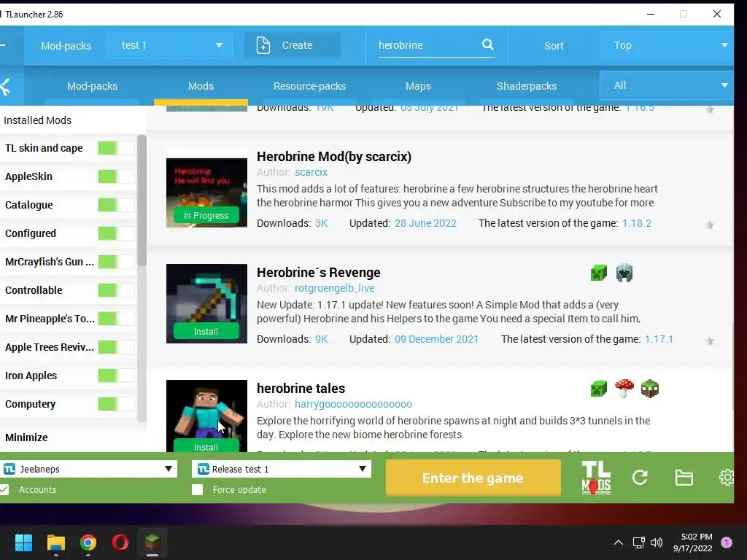This screenshot has width=747, height=560.
Task: Select the Mods tab
Action: click(201, 86)
